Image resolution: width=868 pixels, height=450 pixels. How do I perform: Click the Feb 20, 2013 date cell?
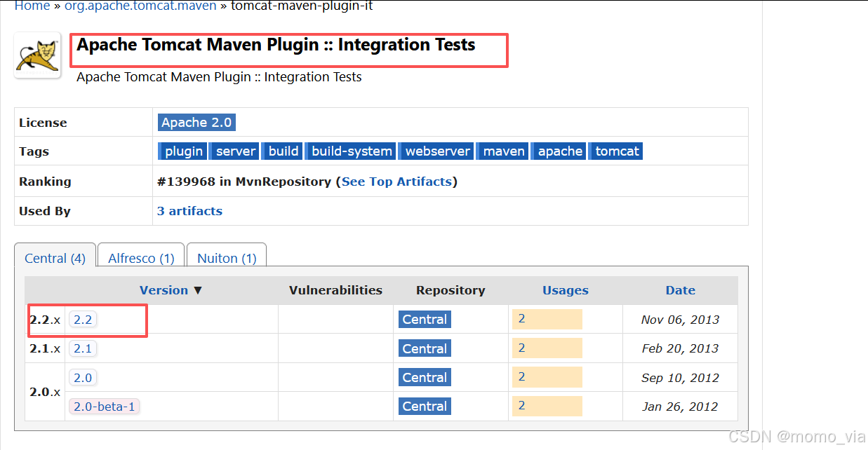pyautogui.click(x=680, y=348)
